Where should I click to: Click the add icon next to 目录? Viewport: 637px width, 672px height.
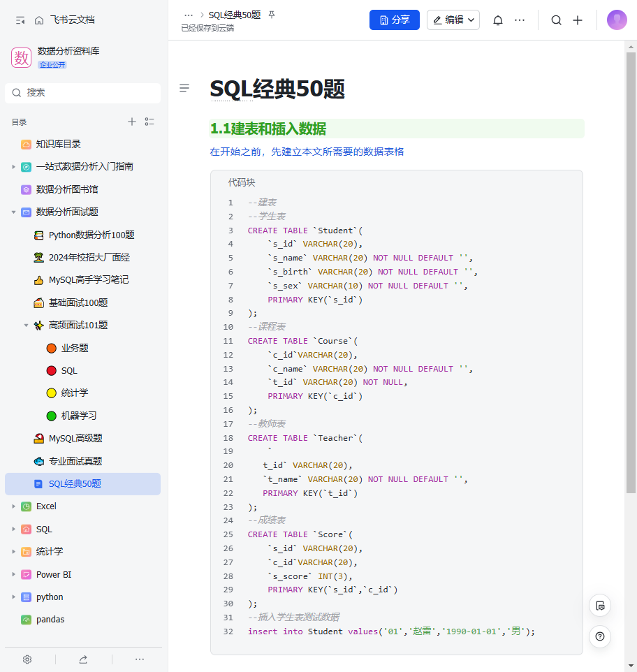pyautogui.click(x=131, y=122)
